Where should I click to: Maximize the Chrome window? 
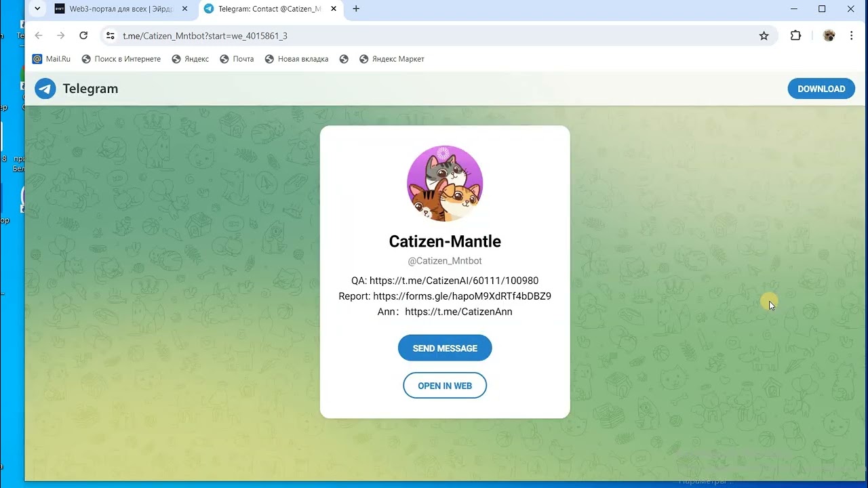coord(822,9)
